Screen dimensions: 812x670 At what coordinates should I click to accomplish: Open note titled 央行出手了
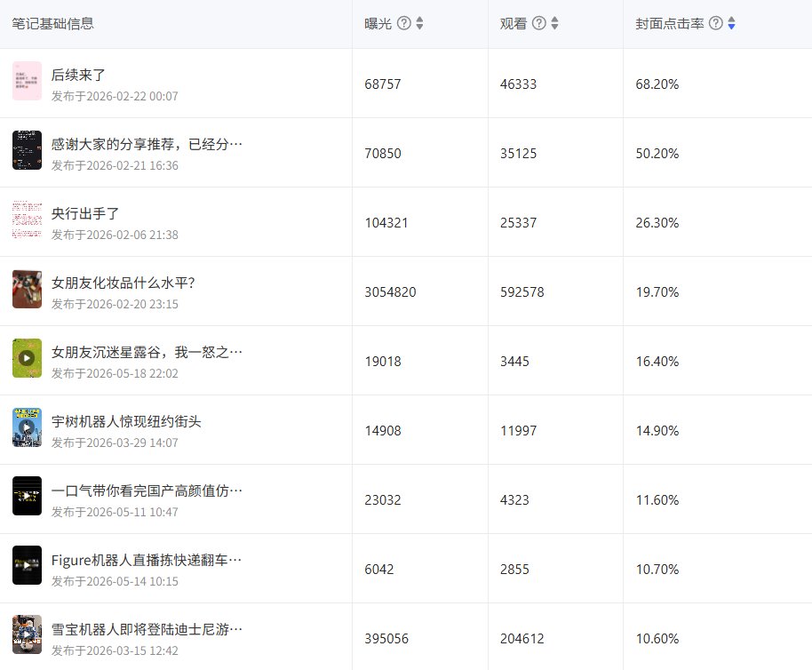(x=85, y=214)
